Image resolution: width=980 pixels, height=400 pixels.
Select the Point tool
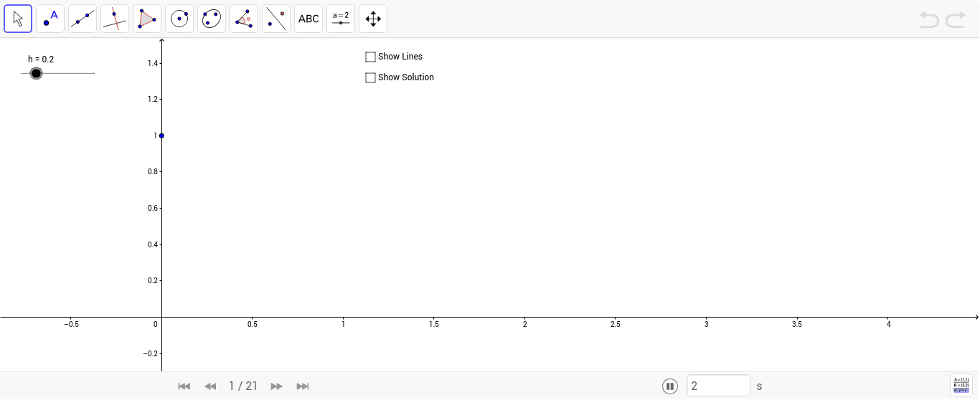coord(50,19)
